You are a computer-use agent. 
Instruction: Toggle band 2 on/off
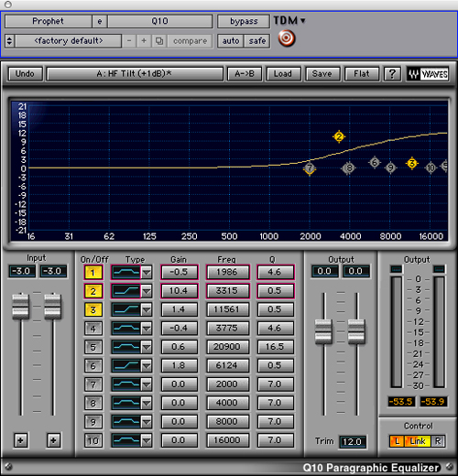[x=93, y=291]
